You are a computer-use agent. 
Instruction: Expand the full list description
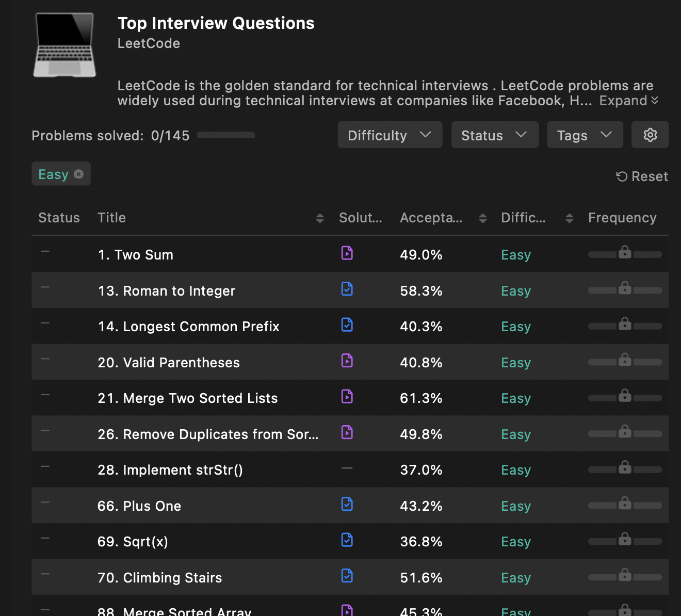[628, 101]
